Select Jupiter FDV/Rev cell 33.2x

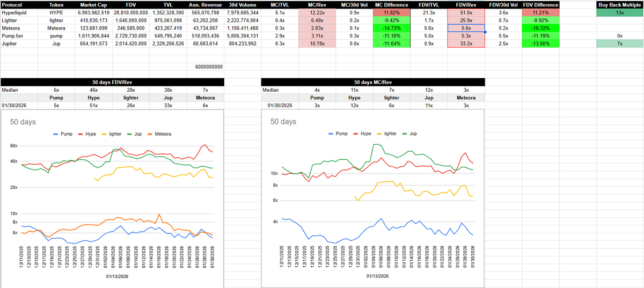(466, 43)
